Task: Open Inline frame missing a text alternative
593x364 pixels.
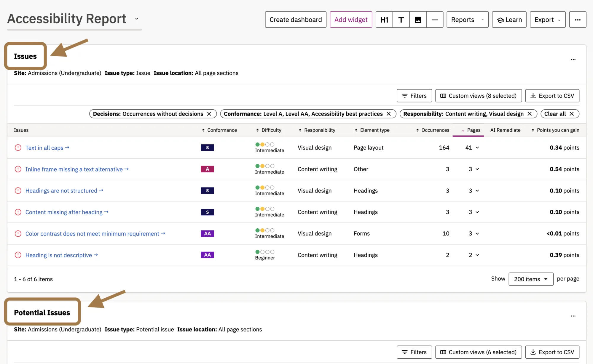Action: pos(77,169)
